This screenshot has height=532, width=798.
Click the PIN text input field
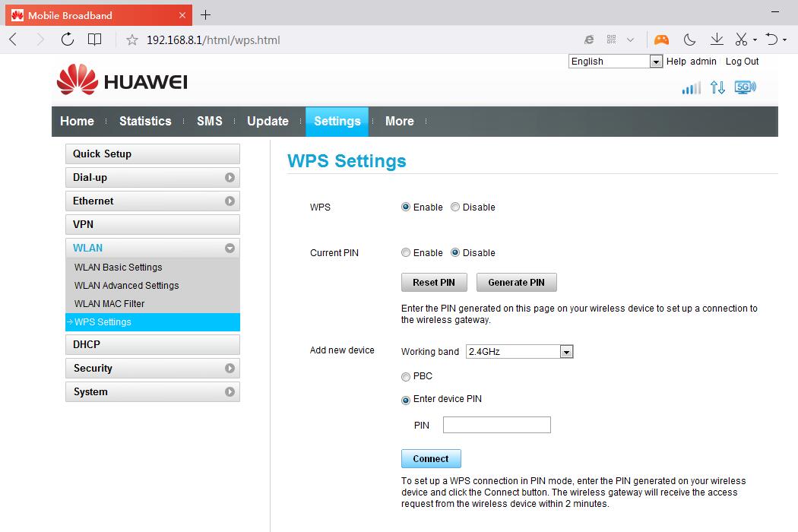[496, 425]
